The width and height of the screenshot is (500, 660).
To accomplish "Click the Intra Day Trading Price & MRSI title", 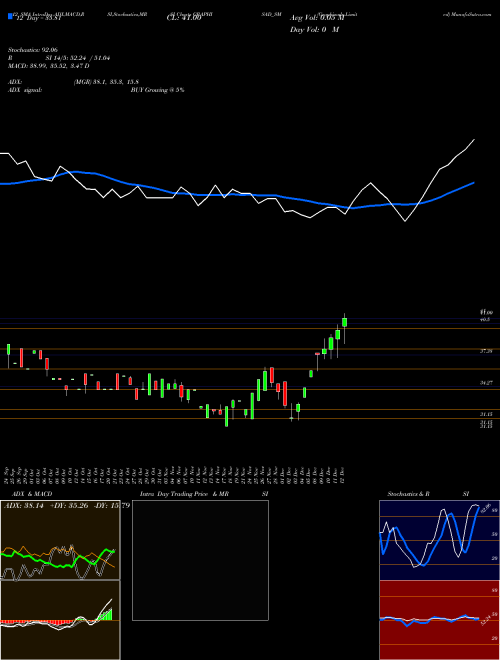I will [204, 494].
